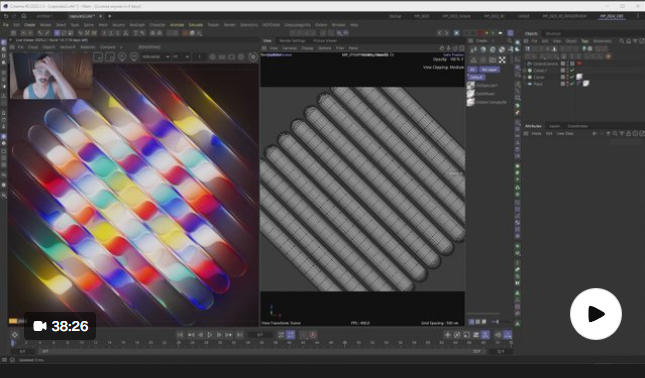Screen dimensions: 645x378
Task: Switch to the Layers tab beside Attributes
Action: 555,126
